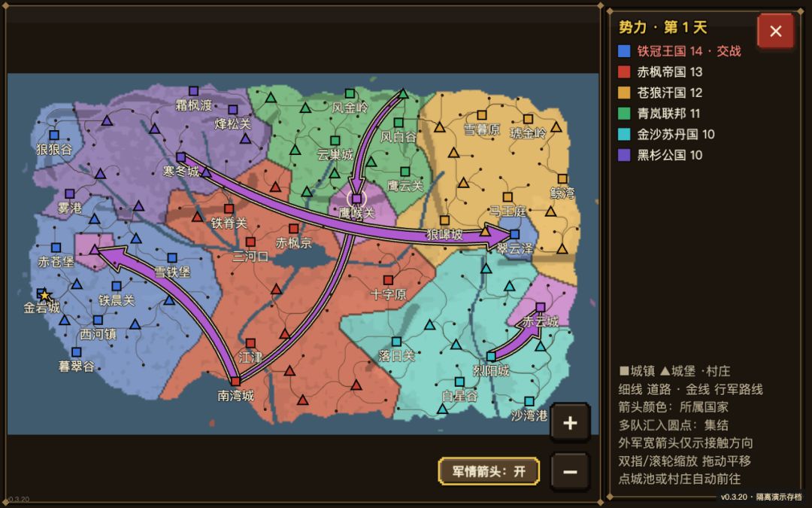The height and width of the screenshot is (508, 812).
Task: Click the 马王庭 town square marker
Action: coord(507,197)
